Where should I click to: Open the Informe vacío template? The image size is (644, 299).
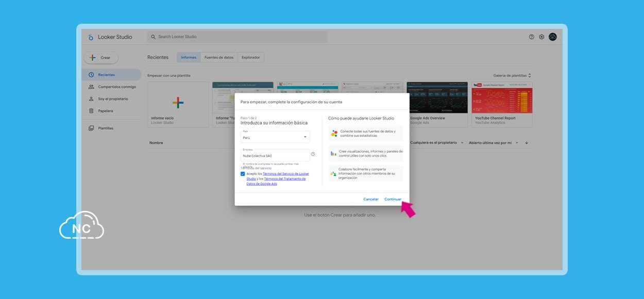coord(178,105)
